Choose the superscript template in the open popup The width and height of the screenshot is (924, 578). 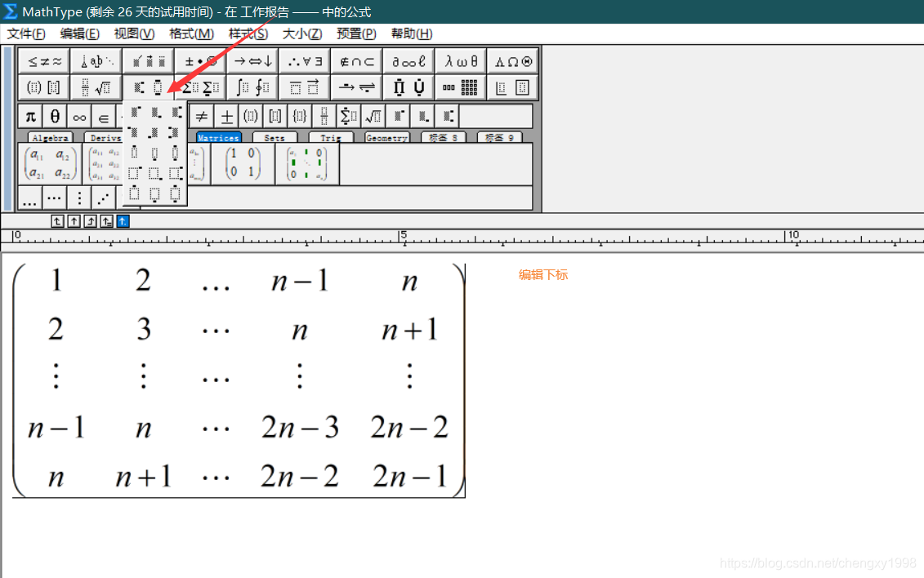(x=135, y=112)
